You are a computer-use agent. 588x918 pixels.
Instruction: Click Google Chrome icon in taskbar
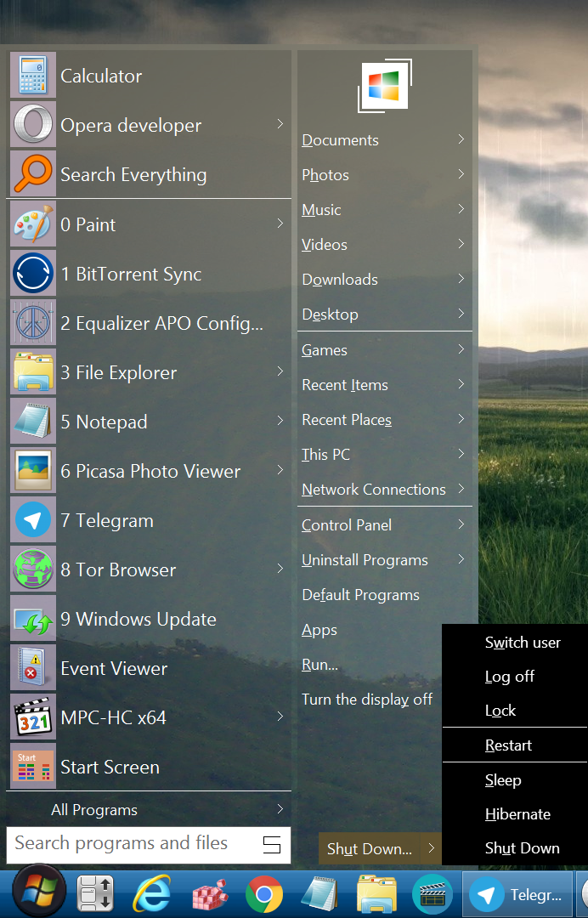click(264, 894)
